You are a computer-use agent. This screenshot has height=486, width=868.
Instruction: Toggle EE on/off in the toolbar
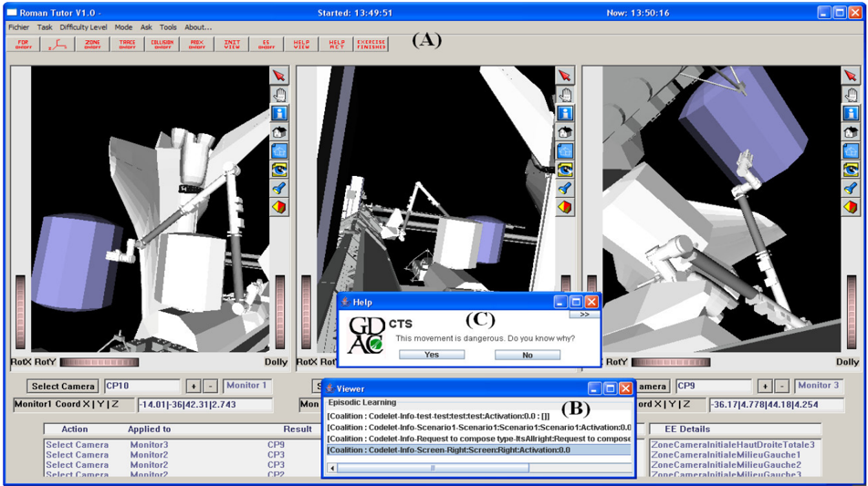pyautogui.click(x=267, y=45)
